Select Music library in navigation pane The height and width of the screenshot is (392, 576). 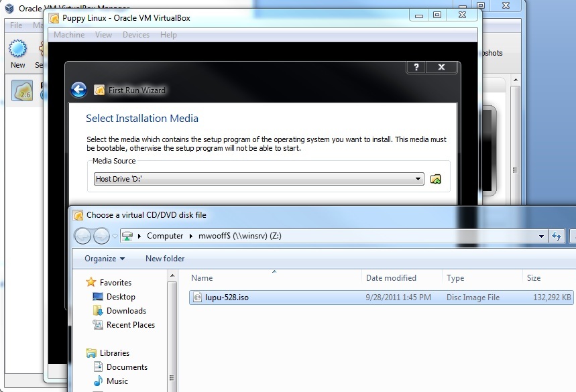pos(117,381)
